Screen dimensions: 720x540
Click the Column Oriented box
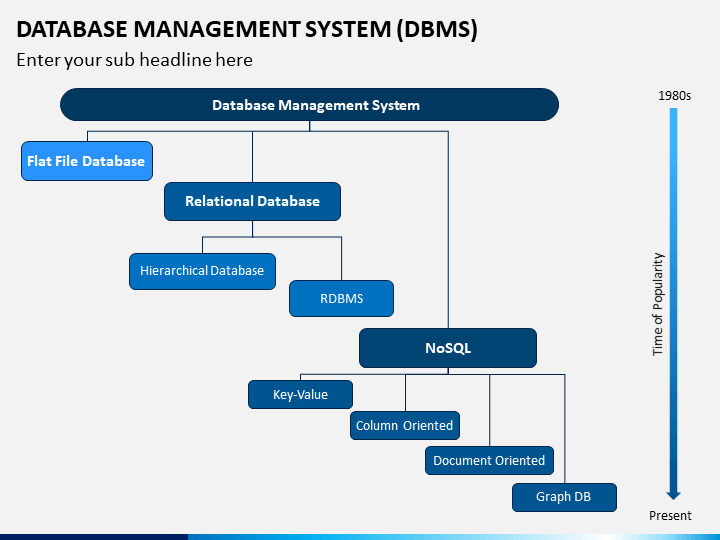click(405, 425)
